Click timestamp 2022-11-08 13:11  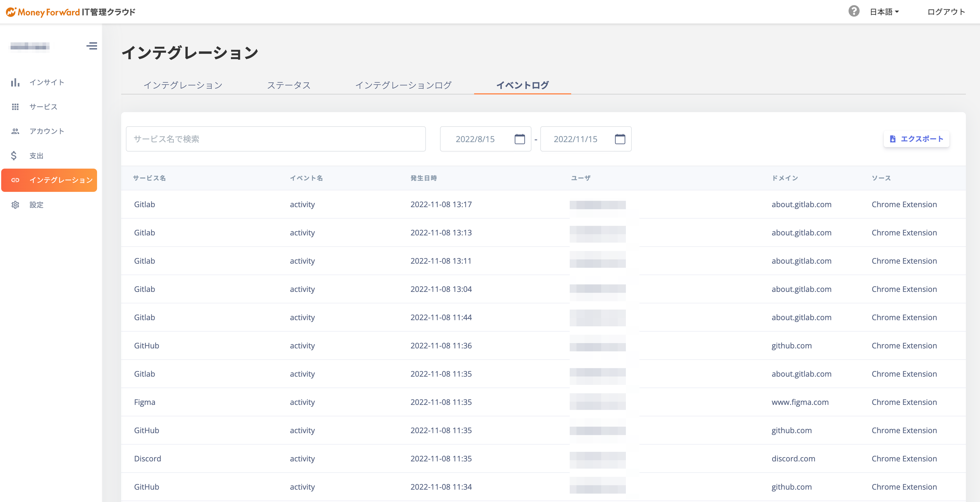(x=441, y=261)
